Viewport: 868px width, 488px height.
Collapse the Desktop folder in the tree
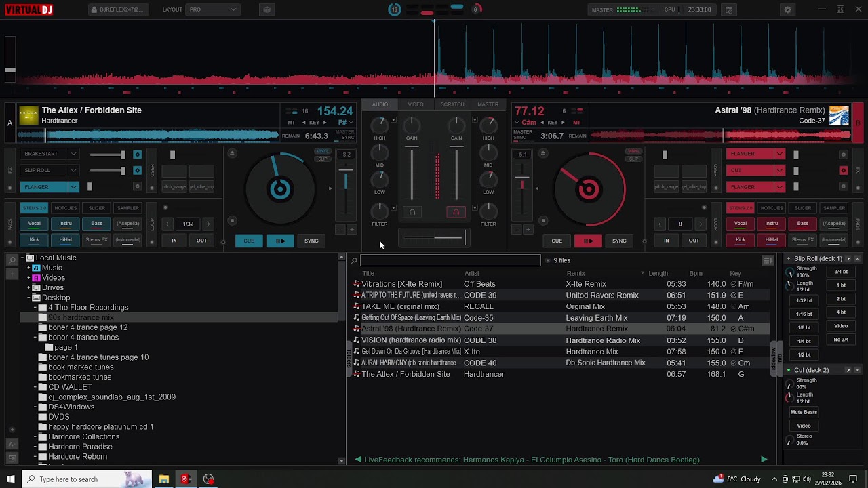pyautogui.click(x=28, y=298)
